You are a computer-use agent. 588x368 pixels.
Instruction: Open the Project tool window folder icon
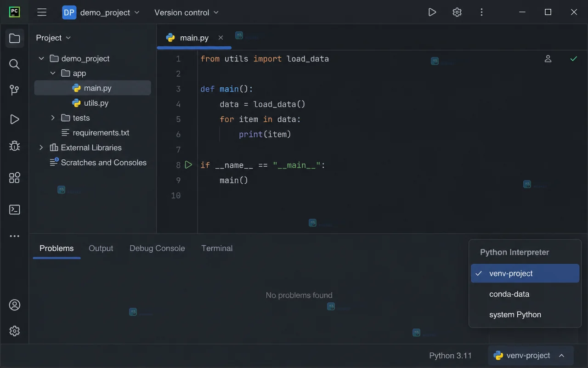pos(15,38)
